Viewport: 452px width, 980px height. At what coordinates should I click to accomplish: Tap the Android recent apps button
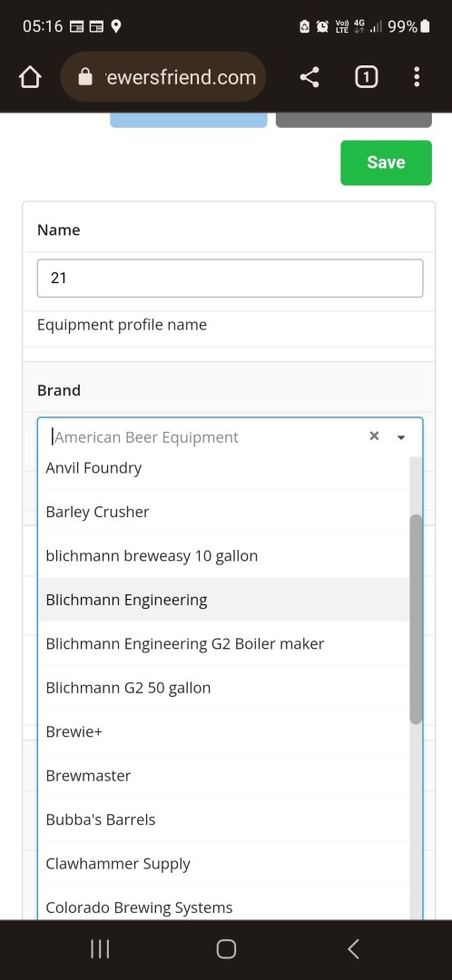pyautogui.click(x=100, y=949)
